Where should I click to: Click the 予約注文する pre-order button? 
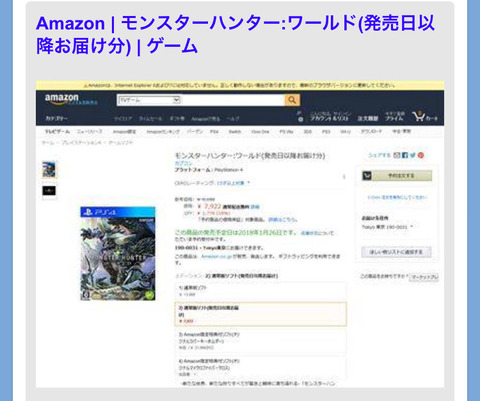click(x=397, y=175)
